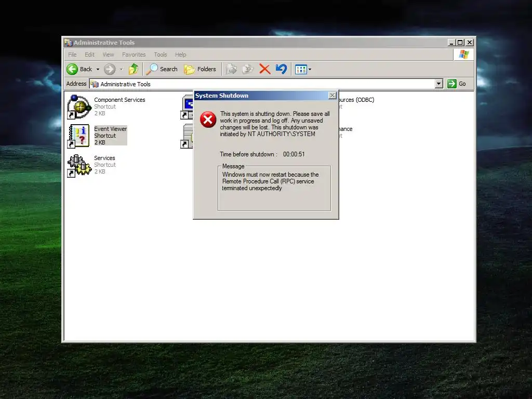
Task: Click the greyed Forward arrow icon
Action: [x=109, y=69]
